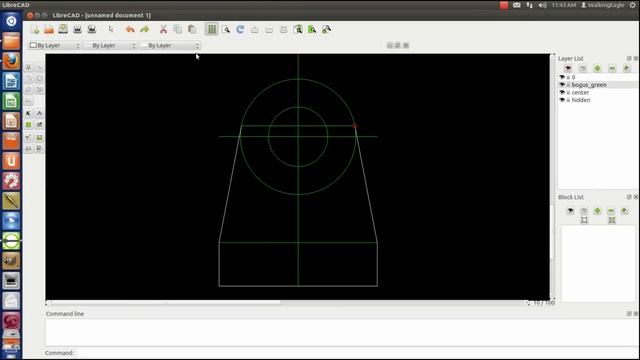
Task: Select the center layer
Action: click(x=580, y=93)
